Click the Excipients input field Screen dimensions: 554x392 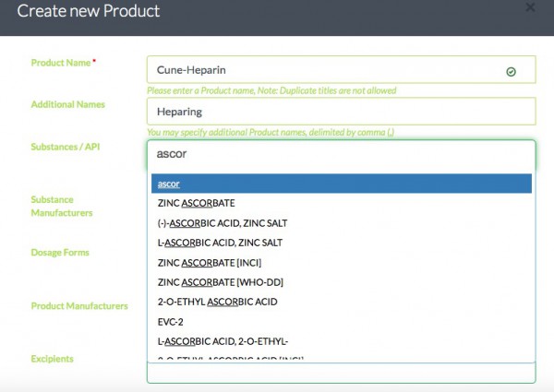342,373
